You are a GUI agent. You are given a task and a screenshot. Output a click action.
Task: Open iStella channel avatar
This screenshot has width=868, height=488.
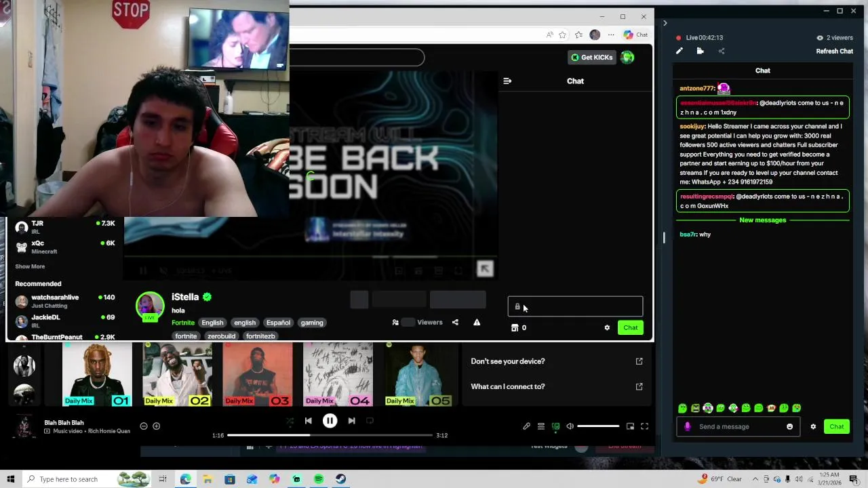pos(150,306)
